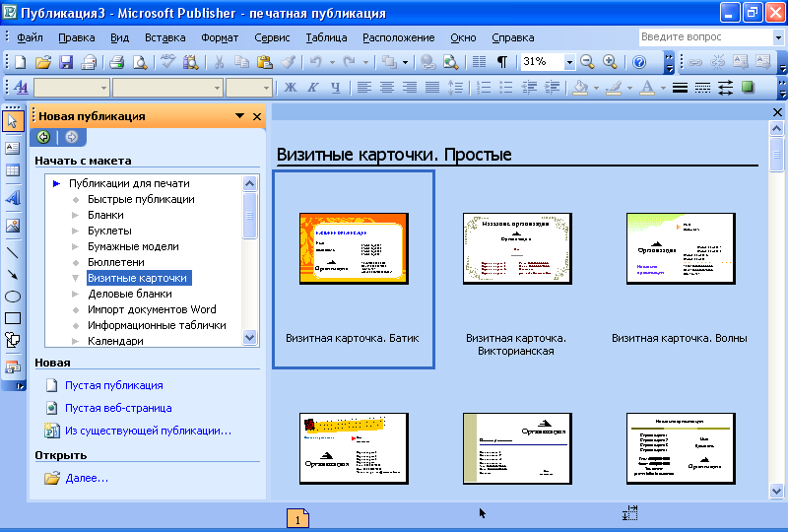The height and width of the screenshot is (532, 788).
Task: Click the Из существующей публикации link
Action: point(149,431)
